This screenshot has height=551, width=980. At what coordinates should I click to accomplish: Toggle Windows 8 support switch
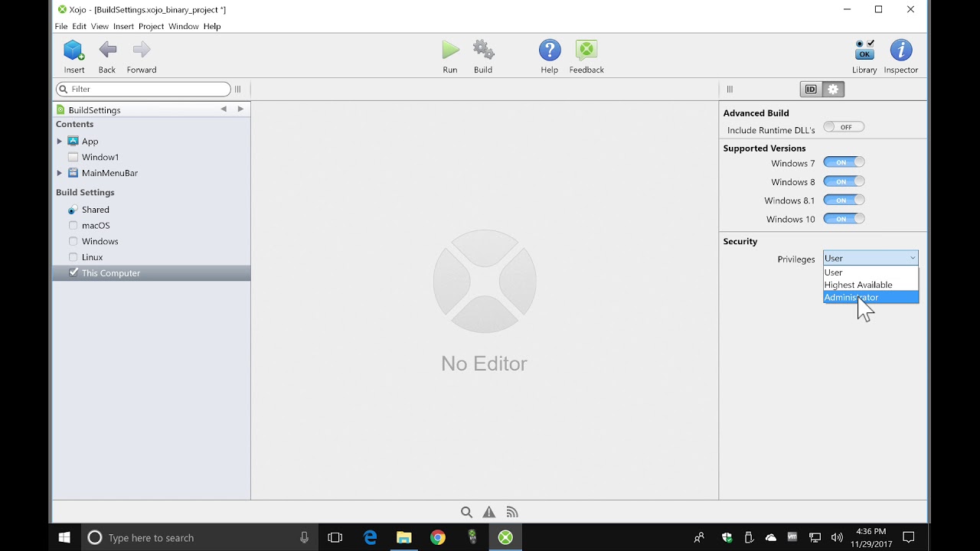[844, 181]
